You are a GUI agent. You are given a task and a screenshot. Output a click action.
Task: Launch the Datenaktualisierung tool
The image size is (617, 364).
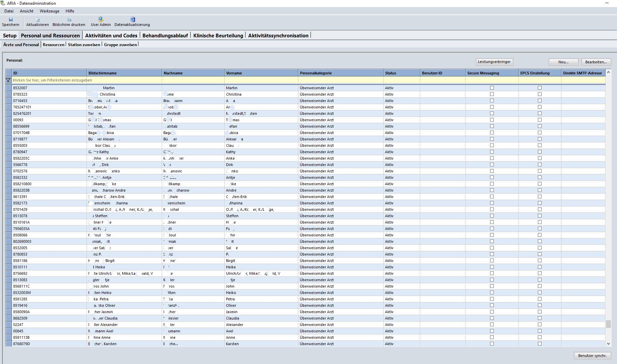(132, 20)
